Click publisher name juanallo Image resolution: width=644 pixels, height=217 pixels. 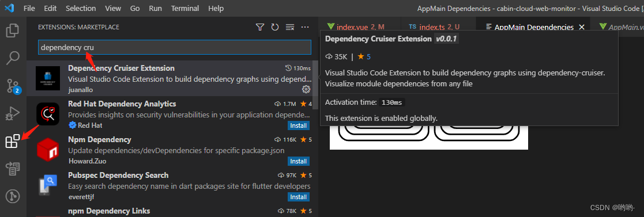pyautogui.click(x=81, y=89)
